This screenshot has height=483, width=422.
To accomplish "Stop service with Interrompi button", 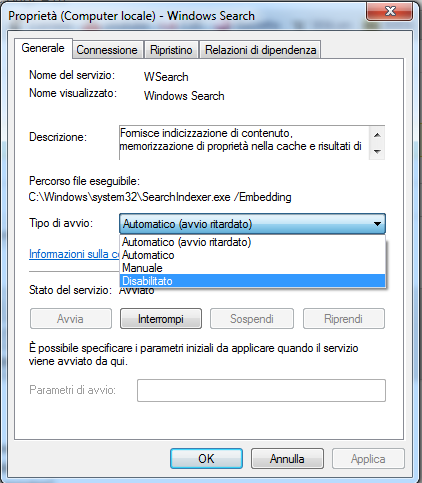I will pyautogui.click(x=161, y=319).
